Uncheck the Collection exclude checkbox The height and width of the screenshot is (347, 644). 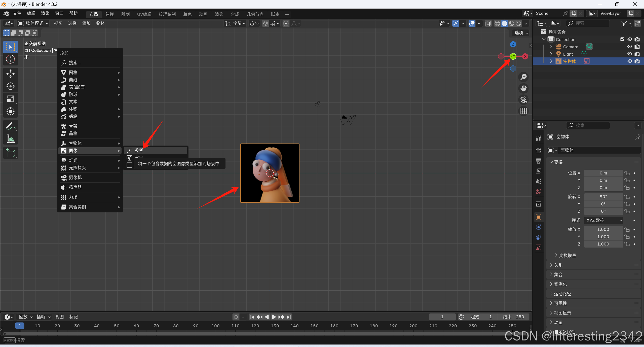[x=622, y=39]
